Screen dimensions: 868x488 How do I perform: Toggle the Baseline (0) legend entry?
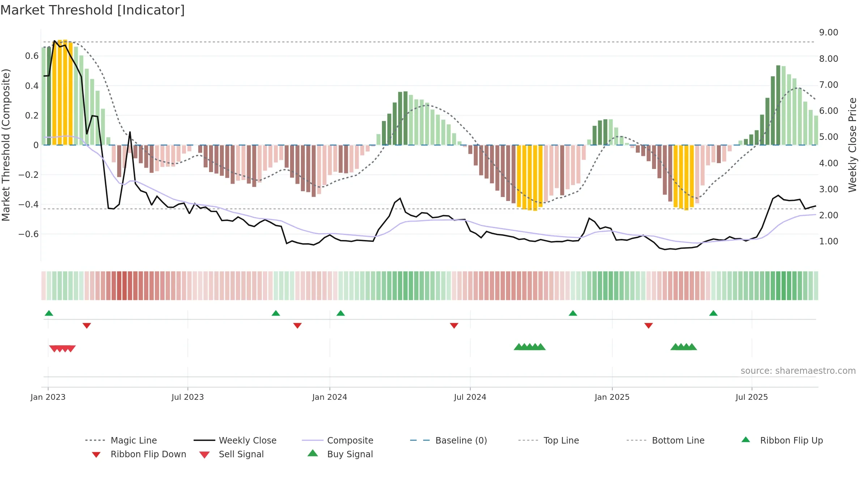(x=448, y=440)
